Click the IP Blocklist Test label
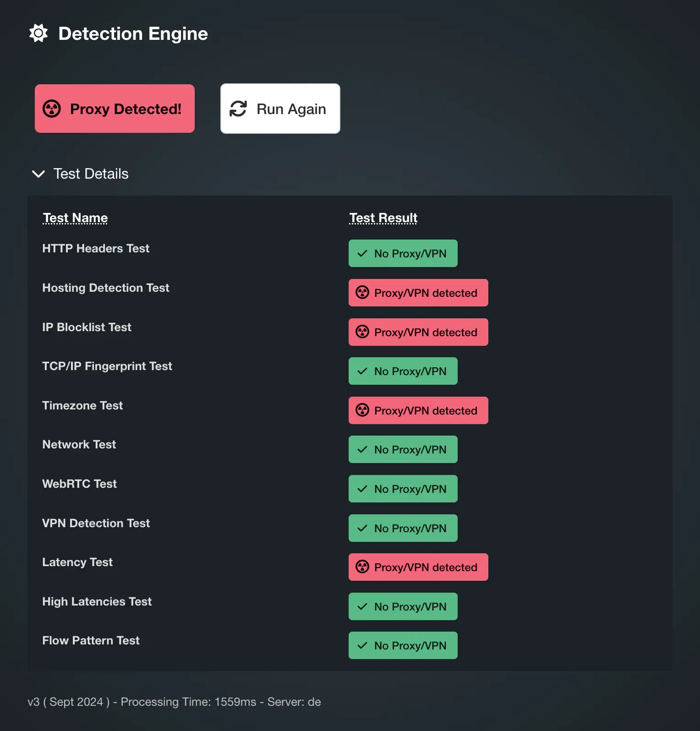Image resolution: width=700 pixels, height=731 pixels. pyautogui.click(x=87, y=327)
